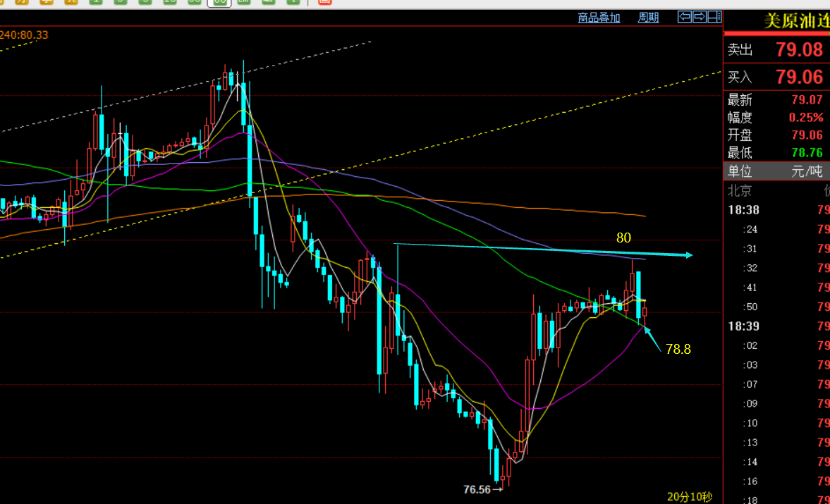Screen dimensions: 830x504
Task: Click the 20分10秒 countdown timer
Action: coord(690,496)
